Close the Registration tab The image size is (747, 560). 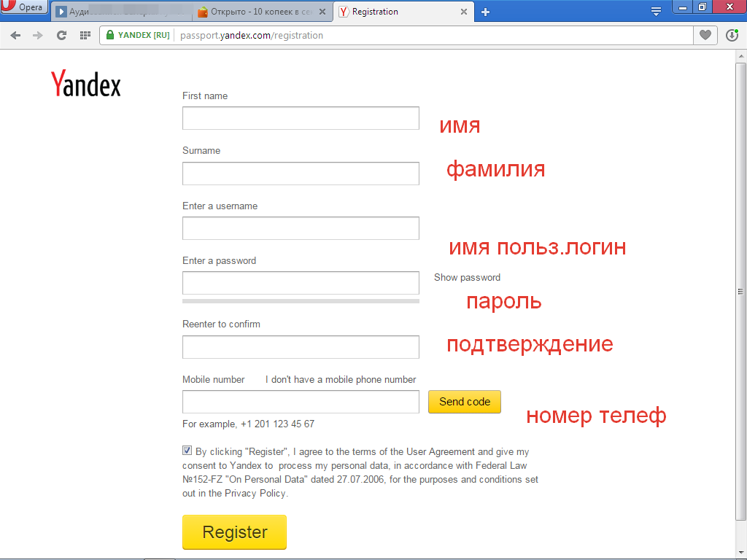[x=463, y=12]
